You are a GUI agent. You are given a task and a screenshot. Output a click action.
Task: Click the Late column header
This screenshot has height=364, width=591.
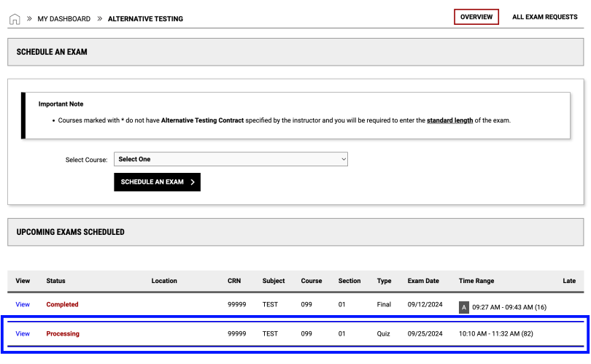(x=569, y=281)
